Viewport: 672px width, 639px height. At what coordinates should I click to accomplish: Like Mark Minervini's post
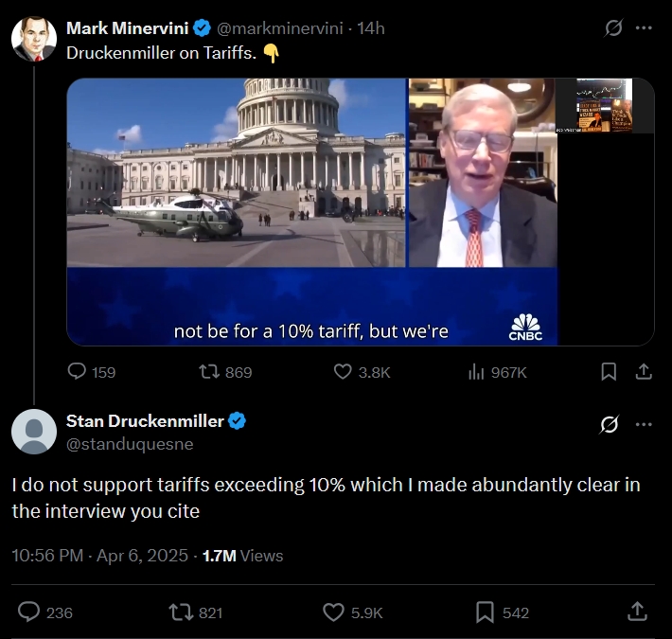(x=345, y=372)
